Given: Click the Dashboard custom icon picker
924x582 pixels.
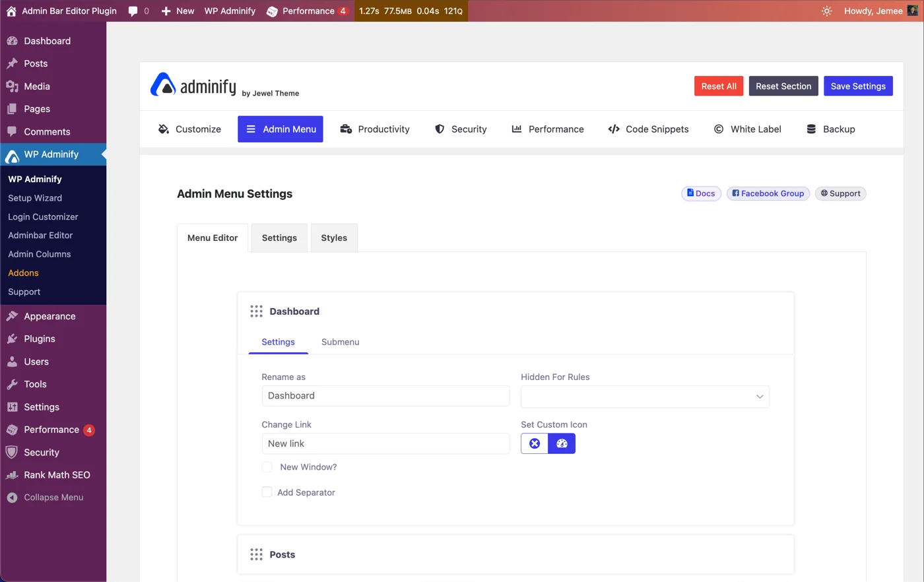Looking at the screenshot, I should [x=562, y=443].
